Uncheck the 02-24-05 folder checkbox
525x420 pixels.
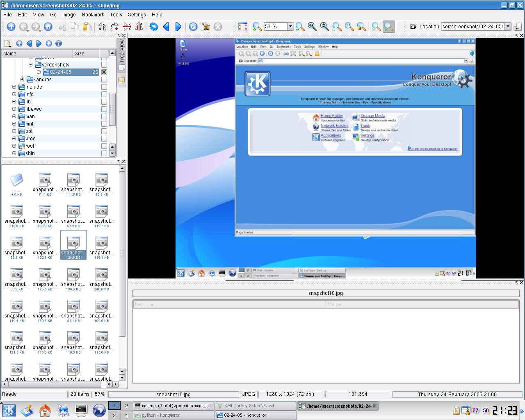[x=104, y=72]
